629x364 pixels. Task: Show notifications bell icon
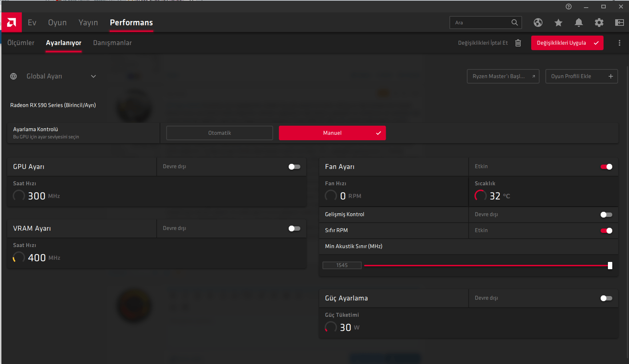click(x=579, y=23)
